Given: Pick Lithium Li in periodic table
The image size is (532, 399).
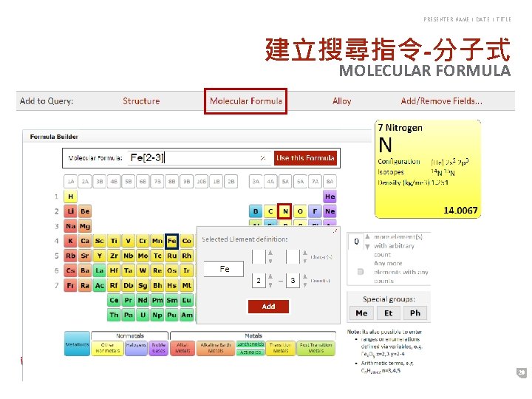Looking at the screenshot, I should [x=71, y=211].
